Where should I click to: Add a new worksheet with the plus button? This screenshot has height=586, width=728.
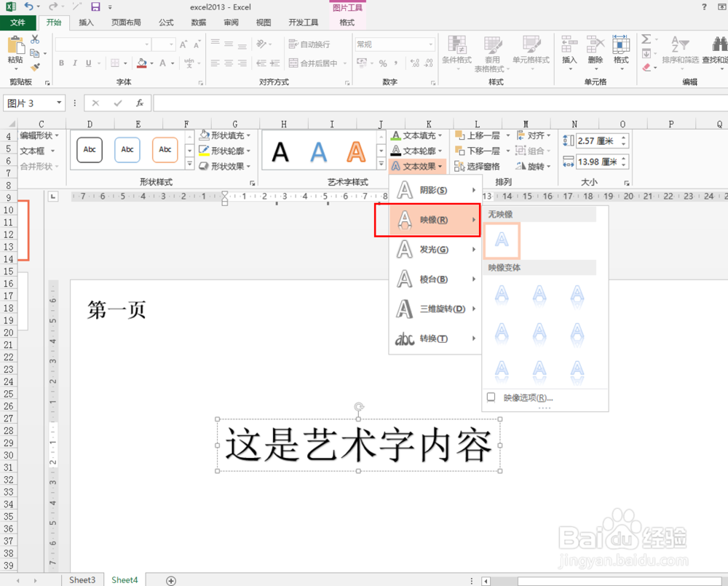tap(170, 579)
